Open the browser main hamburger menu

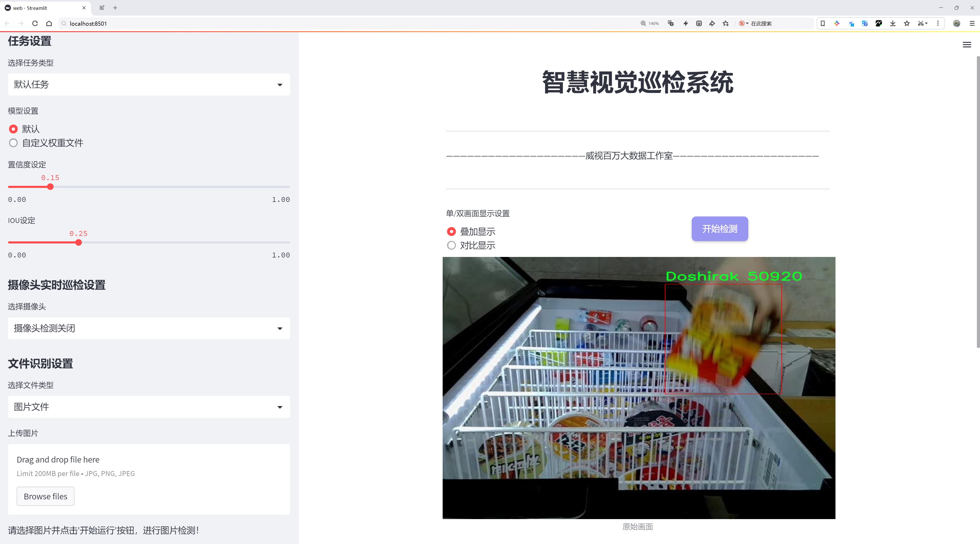tap(972, 23)
